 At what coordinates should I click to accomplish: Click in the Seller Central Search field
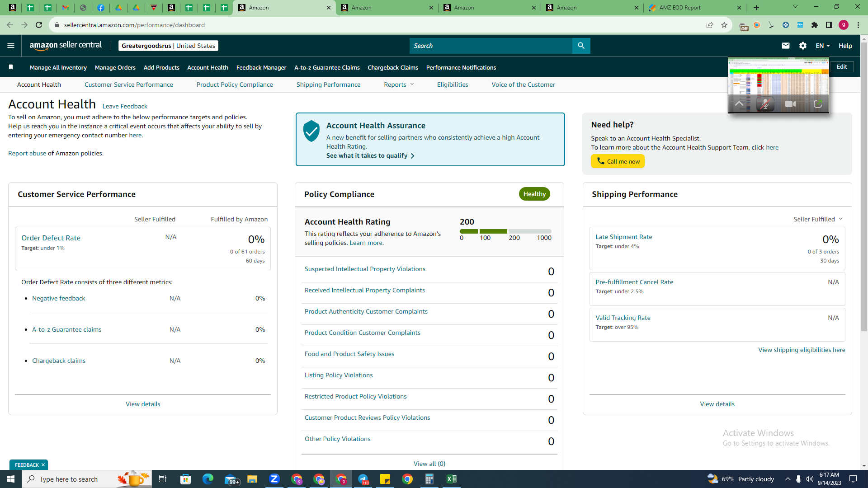(x=491, y=46)
